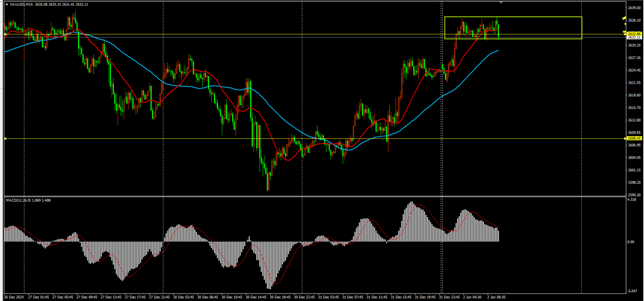Grab the left handle of 2632.86 horizontal line
The width and height of the screenshot is (644, 301).
click(x=5, y=34)
